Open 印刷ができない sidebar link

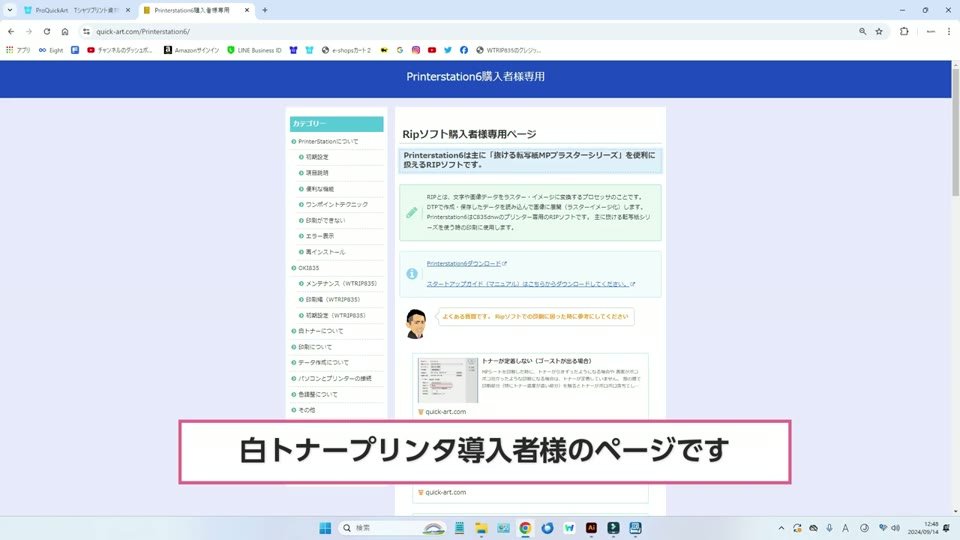tap(325, 220)
